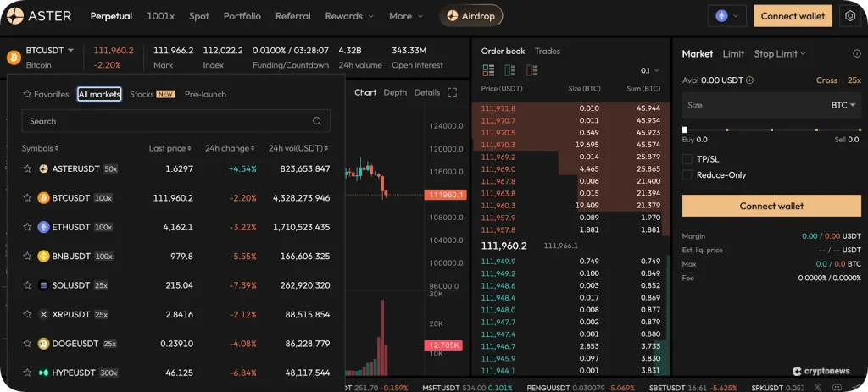Show only bids order book view icon
The height and width of the screenshot is (392, 868).
(509, 70)
